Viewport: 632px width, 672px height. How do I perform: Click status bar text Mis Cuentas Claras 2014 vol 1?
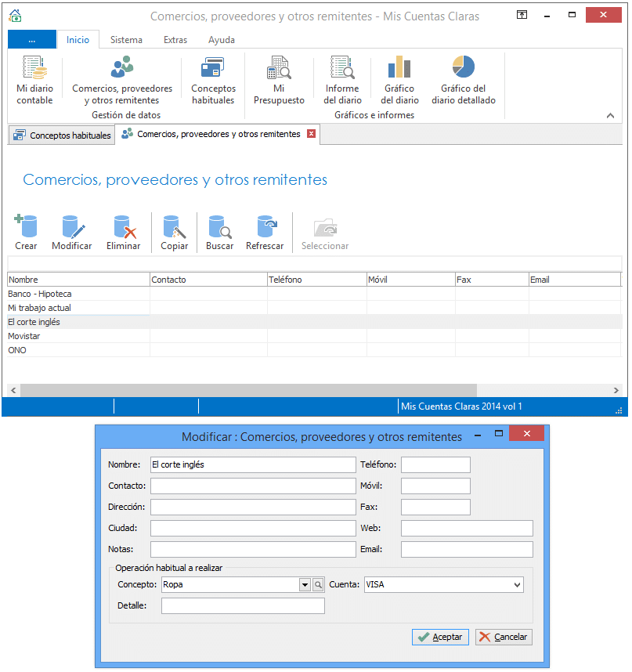click(461, 406)
